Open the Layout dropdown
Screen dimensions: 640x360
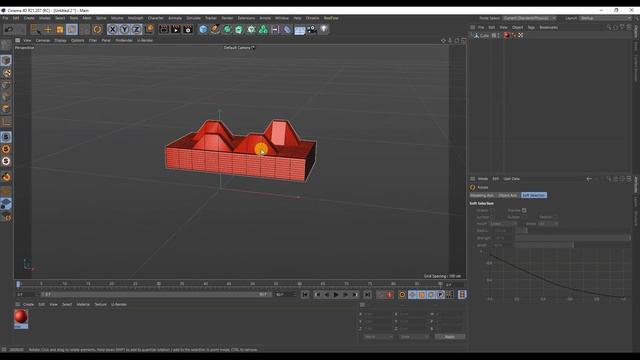pos(605,18)
